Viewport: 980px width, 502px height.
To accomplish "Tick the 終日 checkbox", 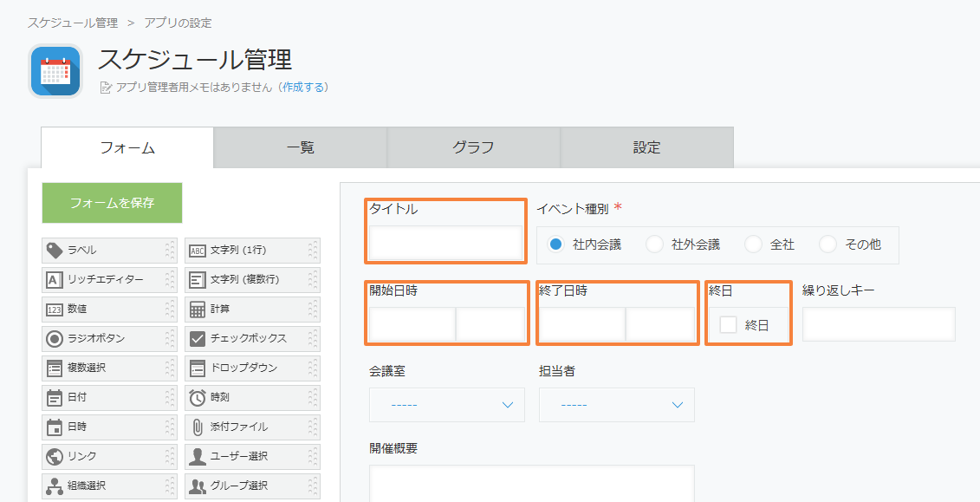I will pos(728,324).
